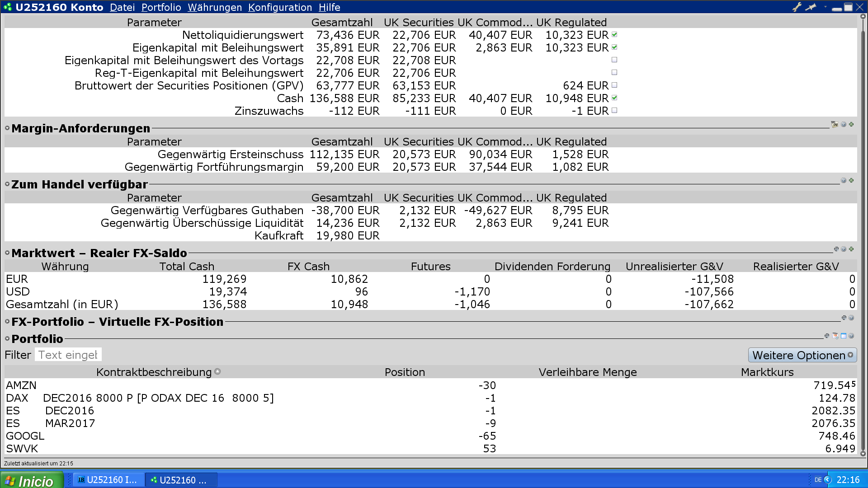Open the Währungen menu
868x488 pixels.
pos(215,7)
